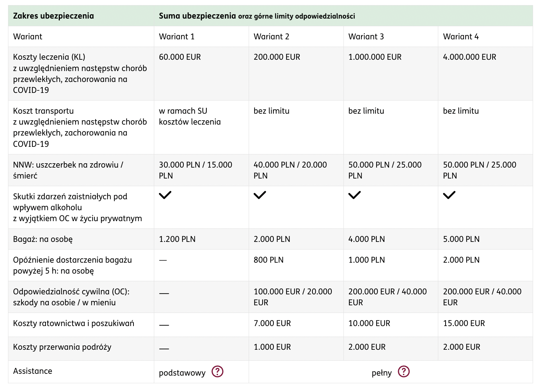Click alcohol coverage checkmark under Wariant 2
Image resolution: width=544 pixels, height=392 pixels.
(260, 195)
